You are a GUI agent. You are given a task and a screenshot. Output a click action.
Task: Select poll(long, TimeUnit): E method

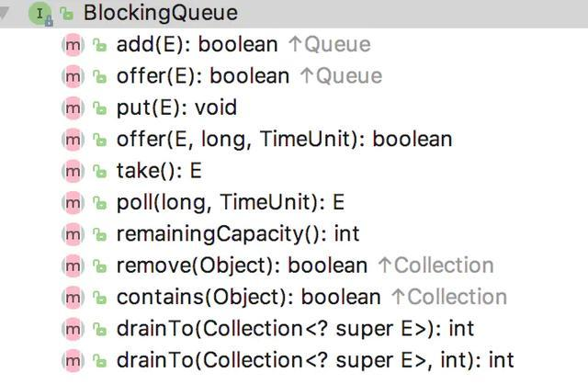(x=231, y=203)
